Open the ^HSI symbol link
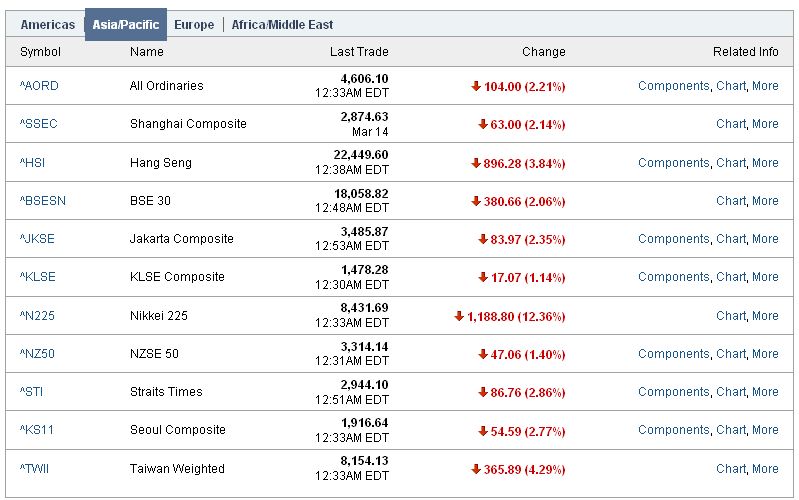 pos(33,163)
